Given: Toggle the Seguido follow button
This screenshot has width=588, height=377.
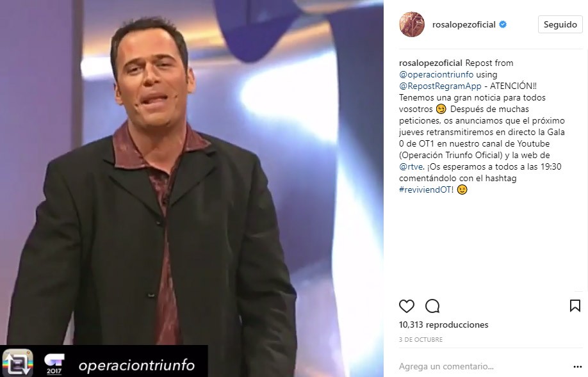Looking at the screenshot, I should (x=560, y=24).
